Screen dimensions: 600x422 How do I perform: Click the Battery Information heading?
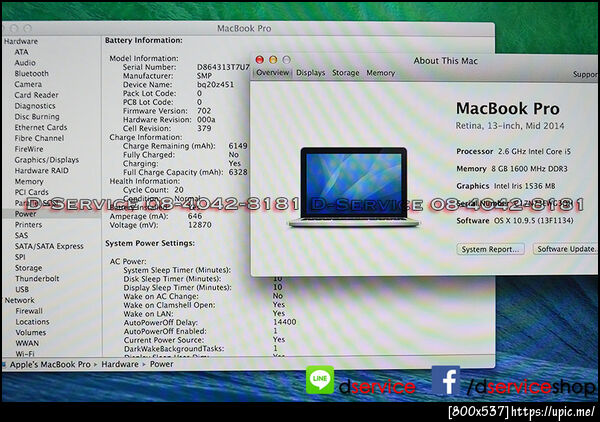(144, 41)
